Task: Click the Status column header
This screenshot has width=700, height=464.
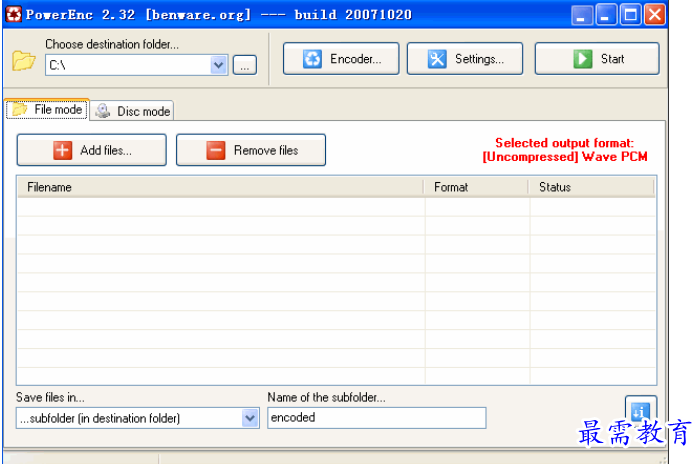Action: 591,187
